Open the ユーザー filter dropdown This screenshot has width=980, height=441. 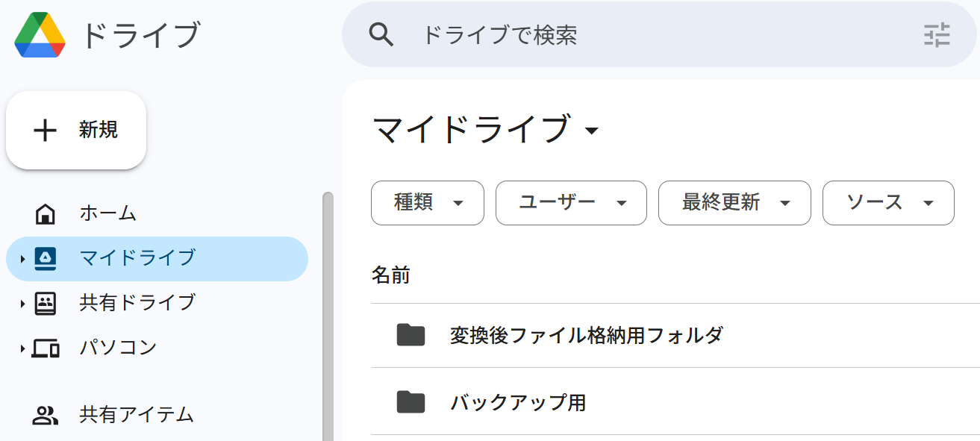pyautogui.click(x=571, y=203)
